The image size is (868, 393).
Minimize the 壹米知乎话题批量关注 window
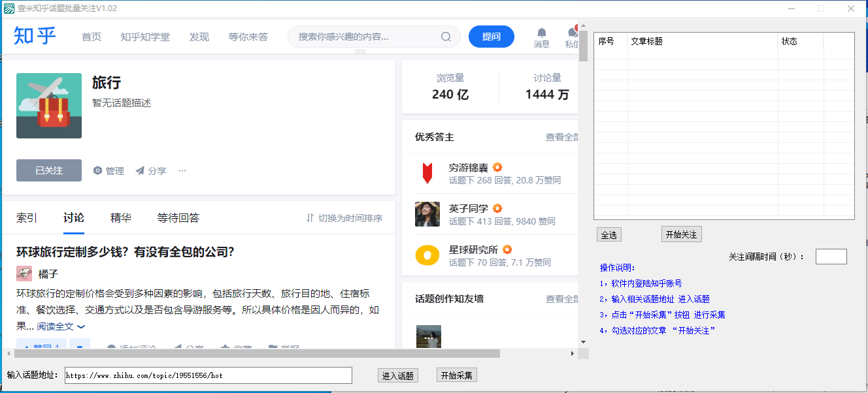coord(792,8)
